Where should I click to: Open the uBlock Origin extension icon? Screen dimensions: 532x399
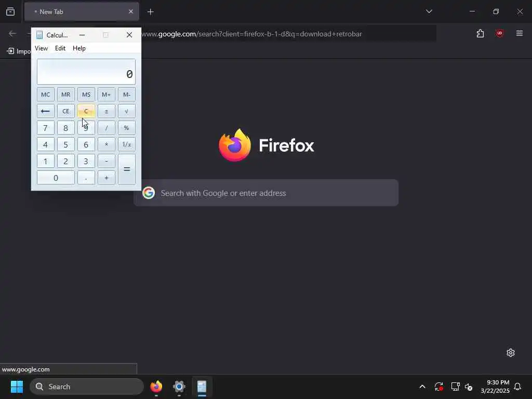[x=499, y=33]
